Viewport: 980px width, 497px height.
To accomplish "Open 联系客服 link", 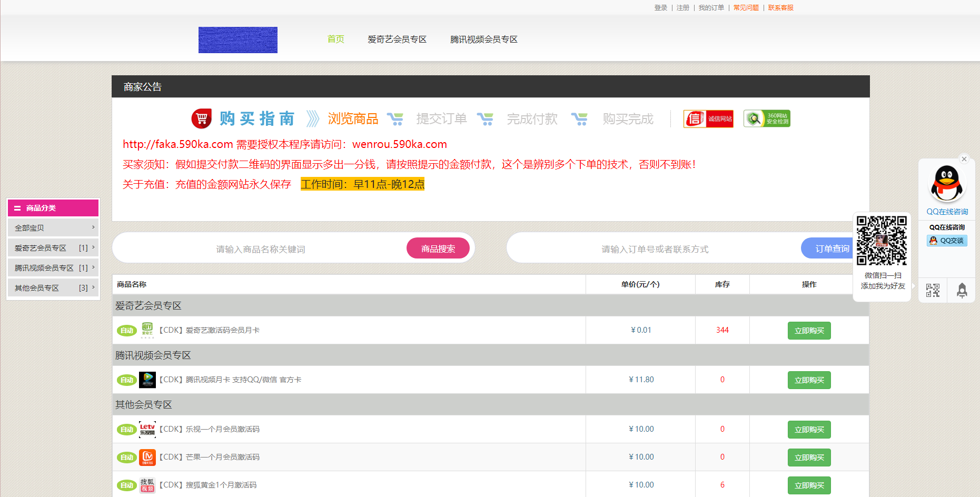I will tap(781, 8).
